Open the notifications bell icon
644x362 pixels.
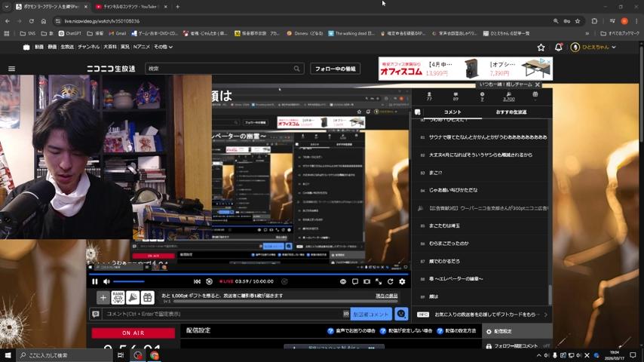tap(558, 48)
